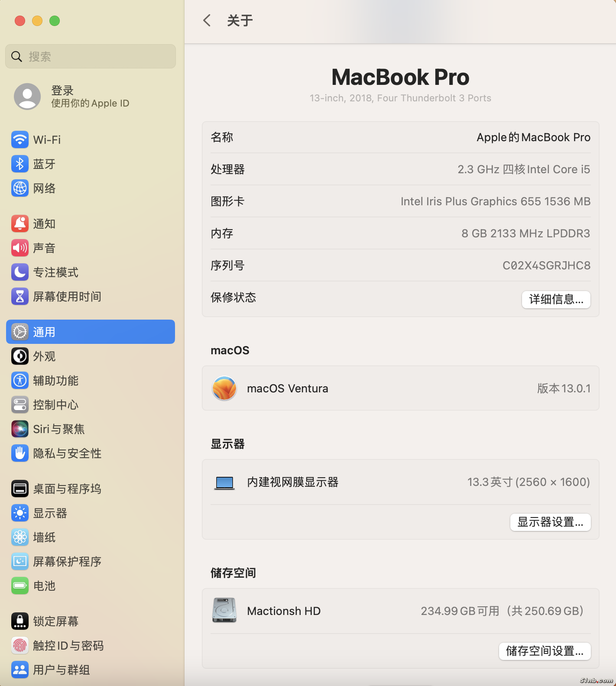Go to the Siri与聚焦 icon
616x686 pixels.
(x=20, y=429)
